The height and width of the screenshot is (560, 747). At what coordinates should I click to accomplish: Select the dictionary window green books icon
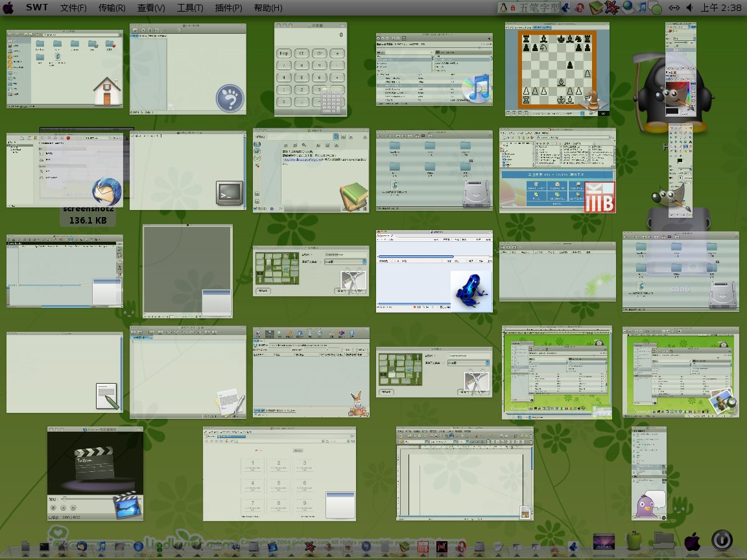click(x=353, y=197)
